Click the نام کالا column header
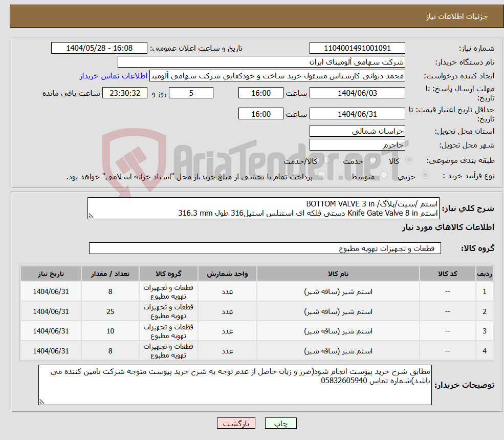Viewport: 504px width, 440px height. (338, 274)
